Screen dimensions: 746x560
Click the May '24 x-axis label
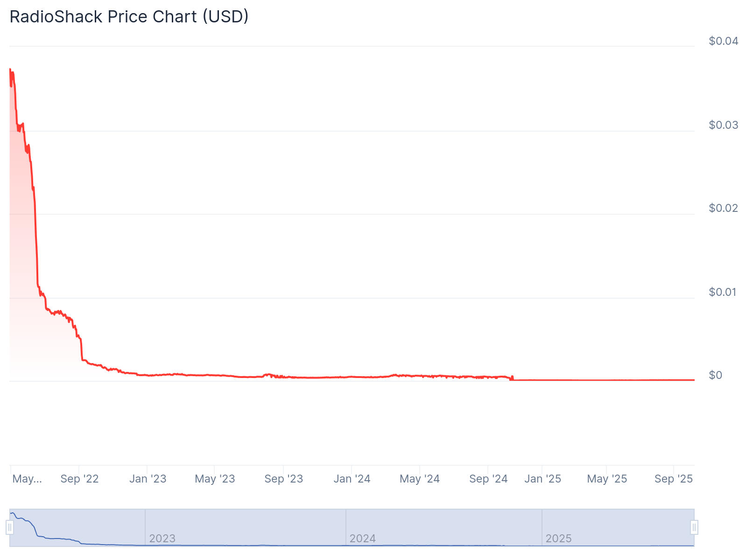[x=420, y=479]
